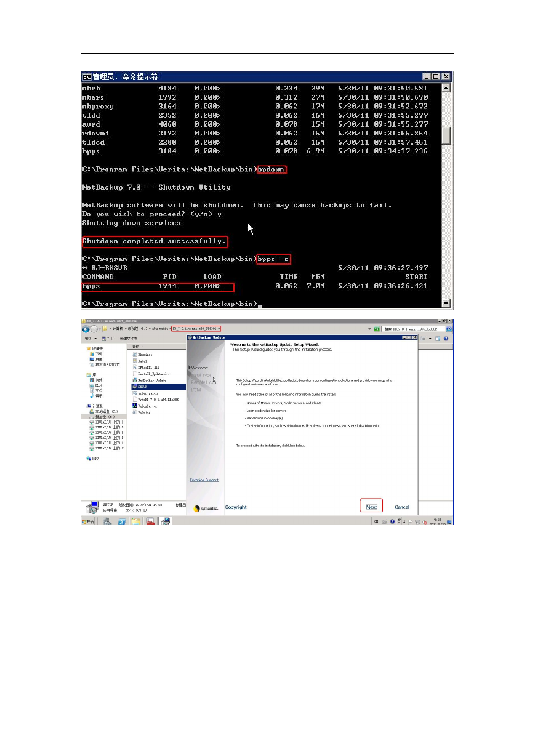This screenshot has height=756, width=535.
Task: Go forward with Explorer forward arrow
Action: pos(94,329)
